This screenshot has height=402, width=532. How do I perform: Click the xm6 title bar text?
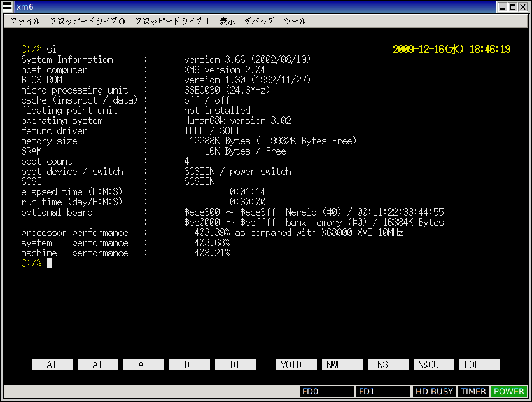click(x=25, y=7)
